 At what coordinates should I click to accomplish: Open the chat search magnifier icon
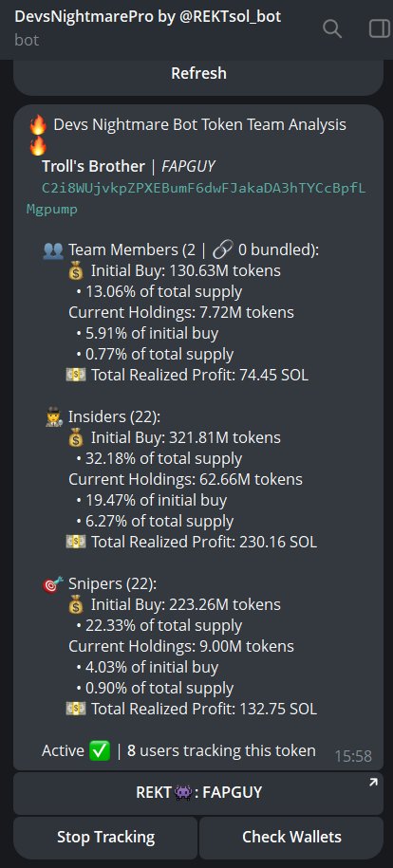pos(332,28)
